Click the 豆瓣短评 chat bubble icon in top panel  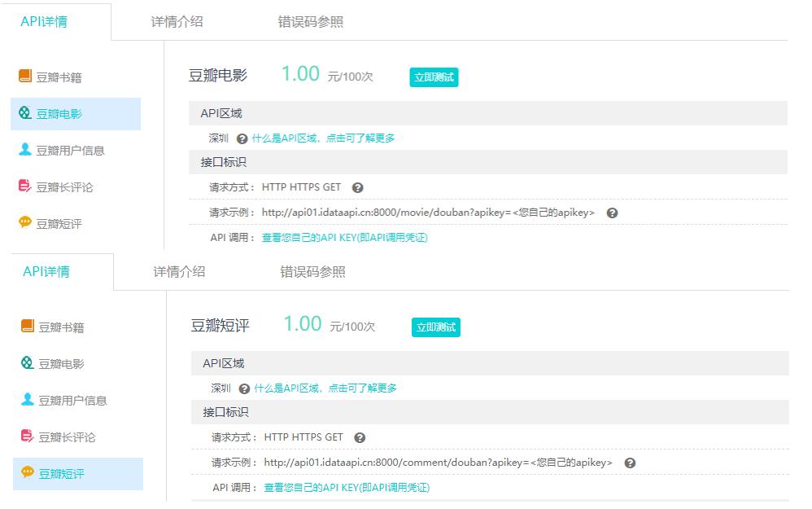coord(25,222)
